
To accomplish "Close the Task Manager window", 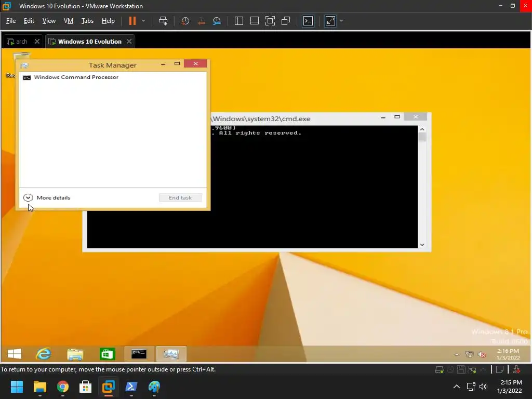I will 195,64.
